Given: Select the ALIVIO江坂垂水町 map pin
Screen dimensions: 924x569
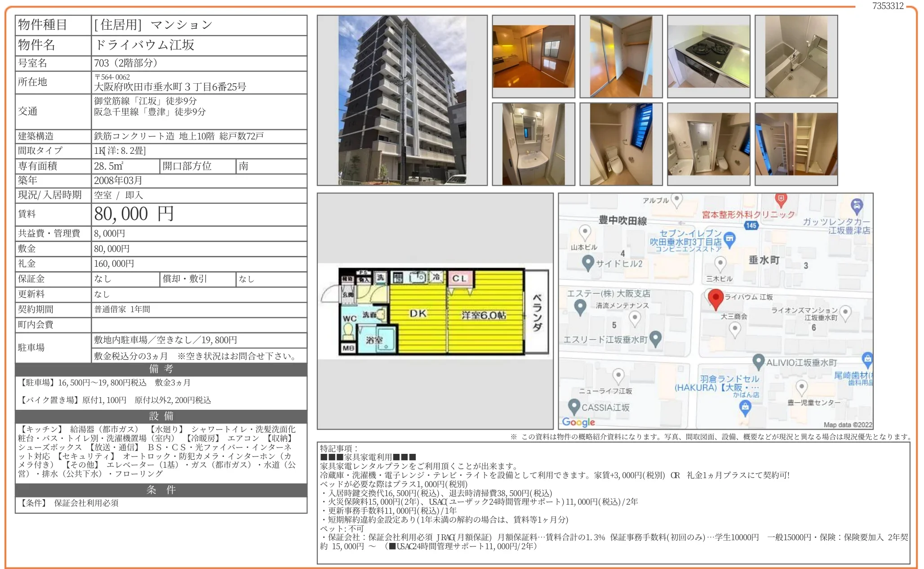Looking at the screenshot, I should tap(759, 361).
